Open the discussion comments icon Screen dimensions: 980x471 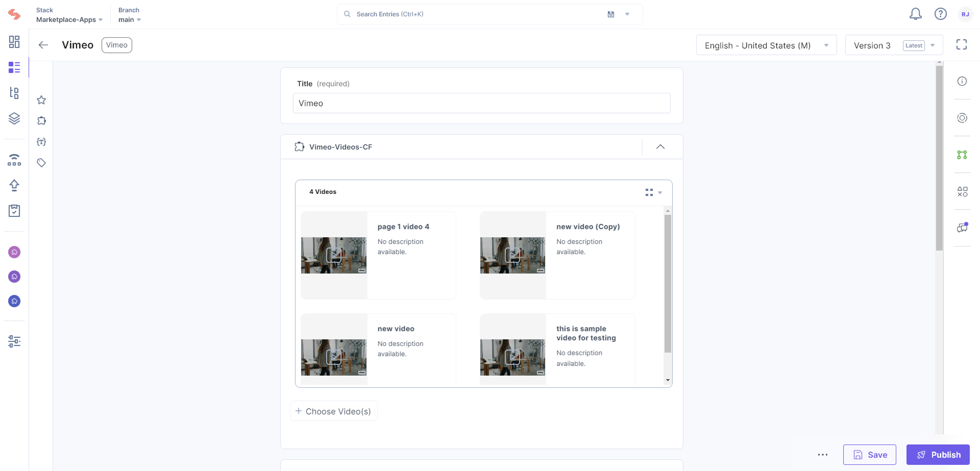(962, 228)
